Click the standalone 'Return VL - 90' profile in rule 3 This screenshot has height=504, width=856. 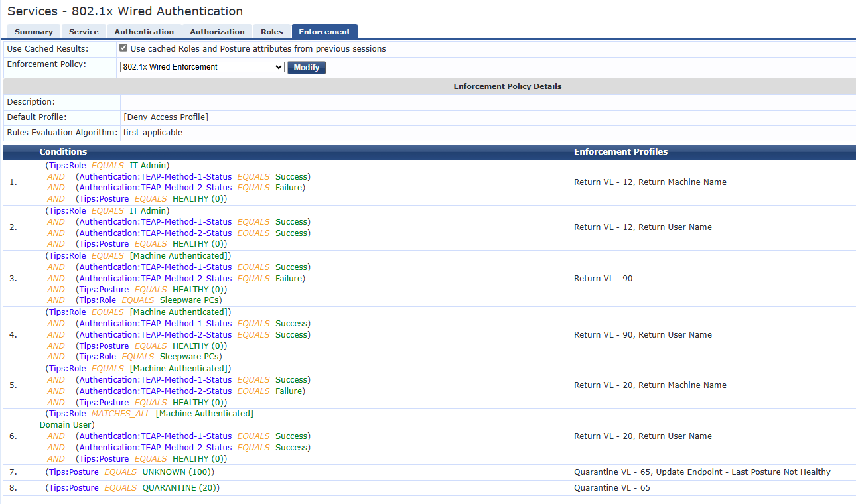click(x=603, y=279)
